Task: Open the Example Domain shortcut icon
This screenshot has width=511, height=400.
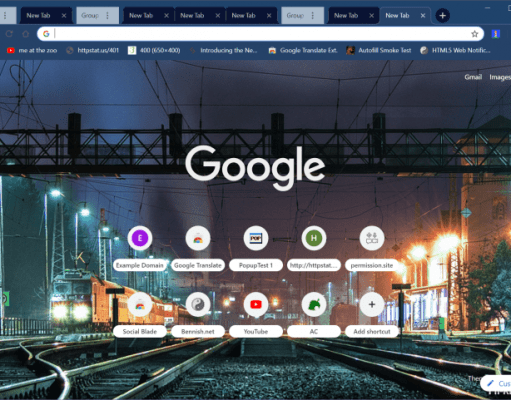Action: click(140, 238)
